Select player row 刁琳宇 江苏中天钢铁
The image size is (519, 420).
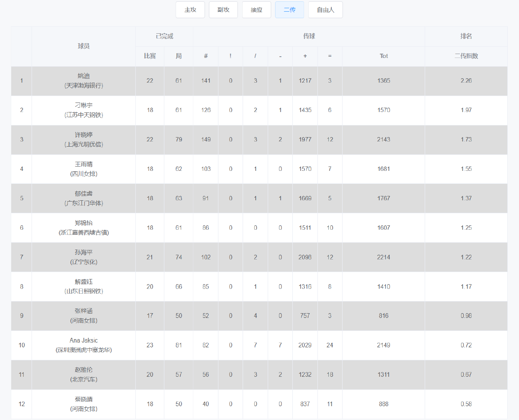tap(259, 110)
